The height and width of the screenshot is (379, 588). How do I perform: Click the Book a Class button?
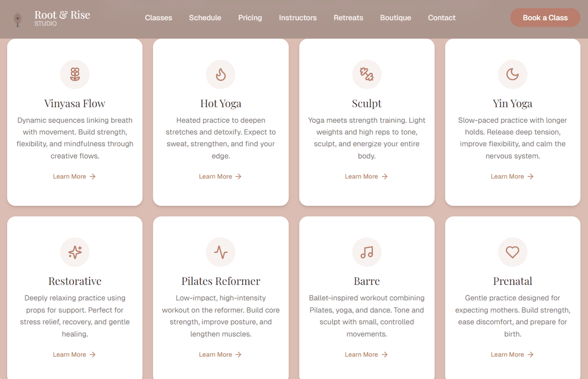[x=545, y=18]
